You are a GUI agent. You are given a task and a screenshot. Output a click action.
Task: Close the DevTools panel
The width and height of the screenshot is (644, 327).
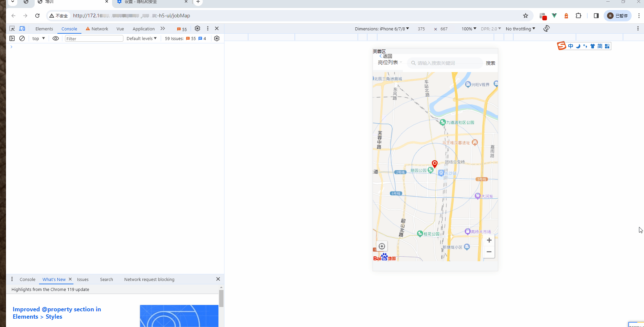[x=217, y=29]
